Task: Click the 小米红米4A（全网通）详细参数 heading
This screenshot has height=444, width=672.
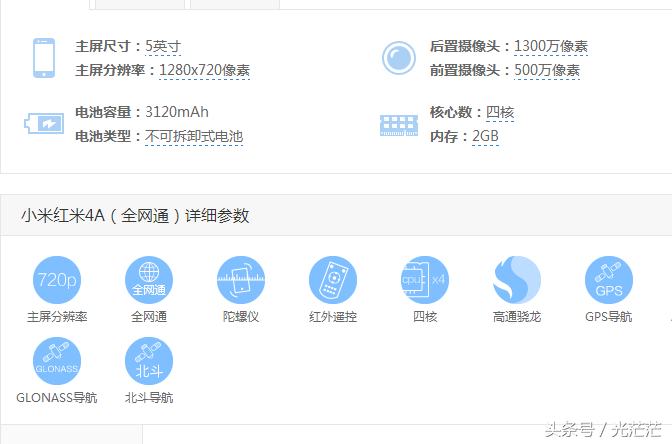Action: click(x=135, y=215)
